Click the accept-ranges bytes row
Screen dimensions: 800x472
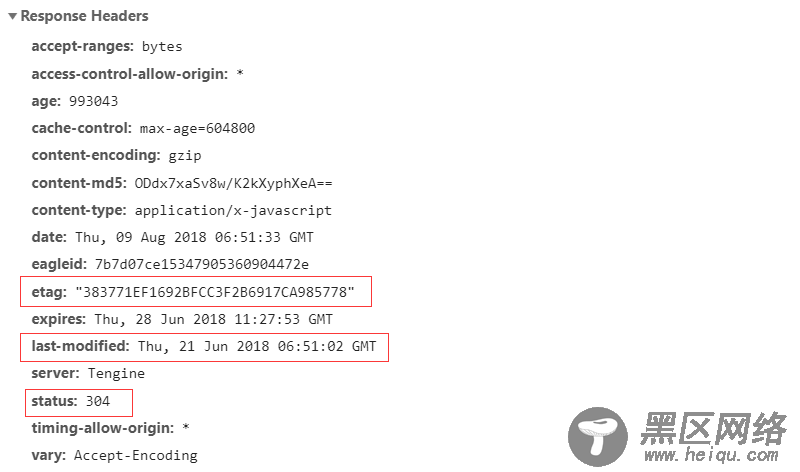[107, 46]
